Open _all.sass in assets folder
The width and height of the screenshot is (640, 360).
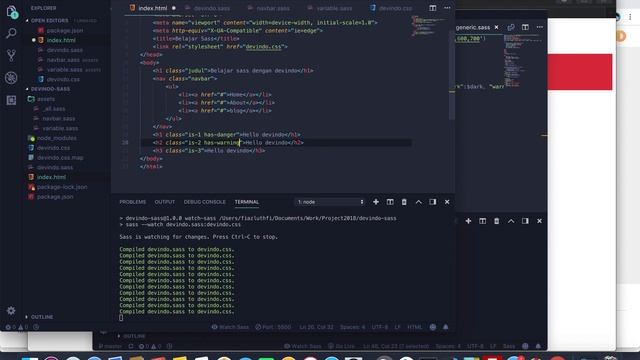(x=54, y=109)
